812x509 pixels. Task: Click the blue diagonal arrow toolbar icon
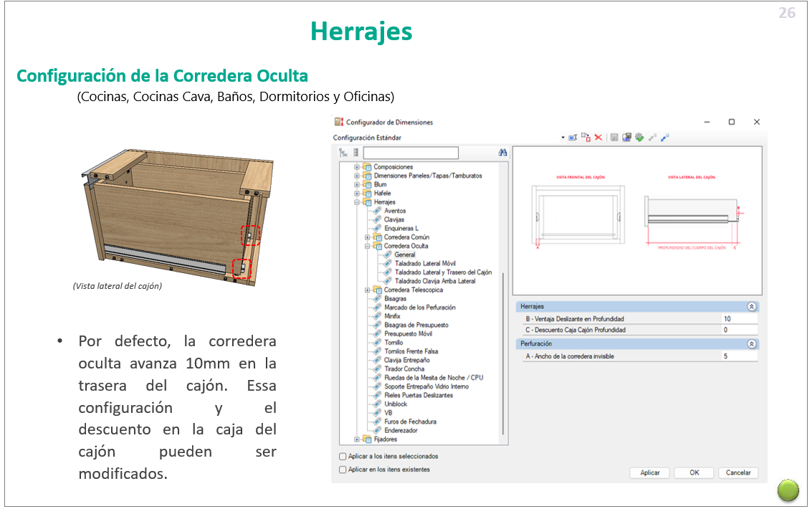tap(665, 137)
